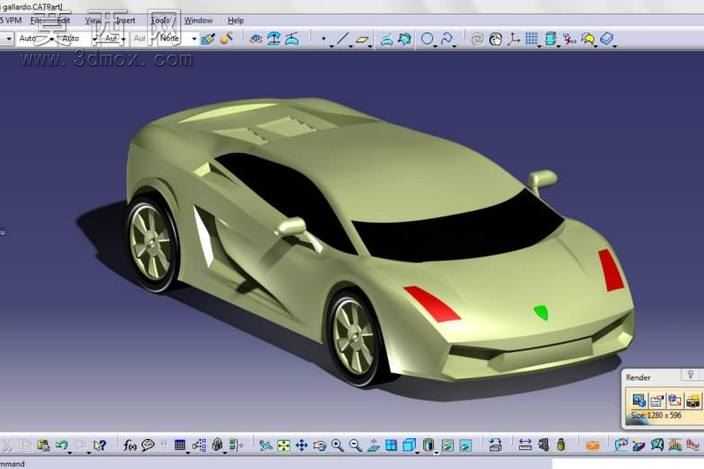
Task: Click the Fly mode airplane icon
Action: point(266,445)
